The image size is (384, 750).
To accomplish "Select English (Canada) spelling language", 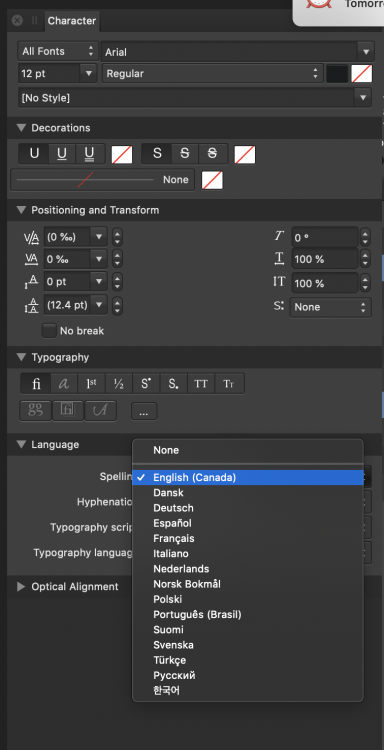I will [248, 477].
